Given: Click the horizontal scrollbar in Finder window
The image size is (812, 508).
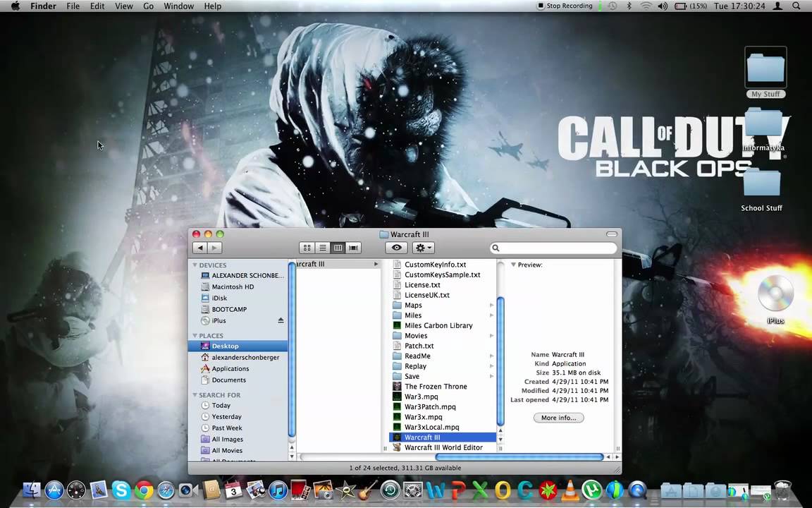Looking at the screenshot, I should [519, 457].
